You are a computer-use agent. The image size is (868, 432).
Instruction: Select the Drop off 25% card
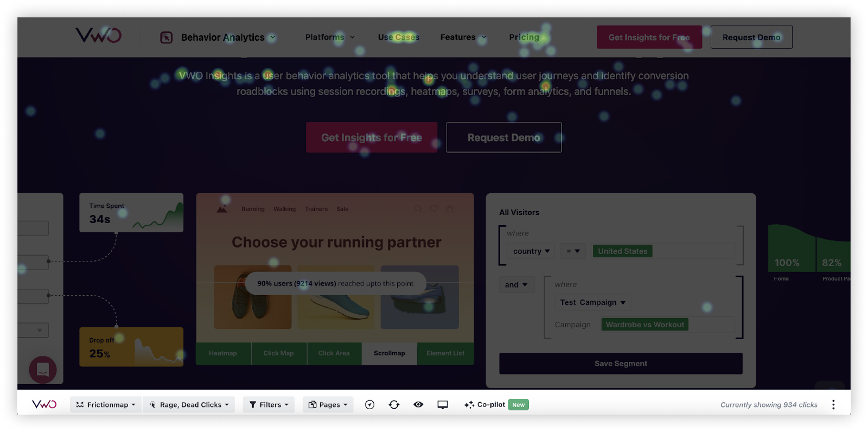(131, 347)
